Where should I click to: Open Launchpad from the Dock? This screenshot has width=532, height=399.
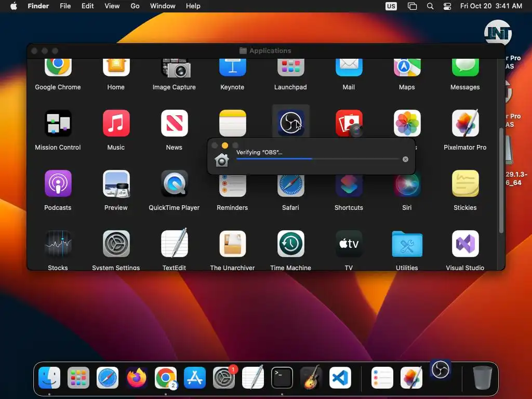78,378
